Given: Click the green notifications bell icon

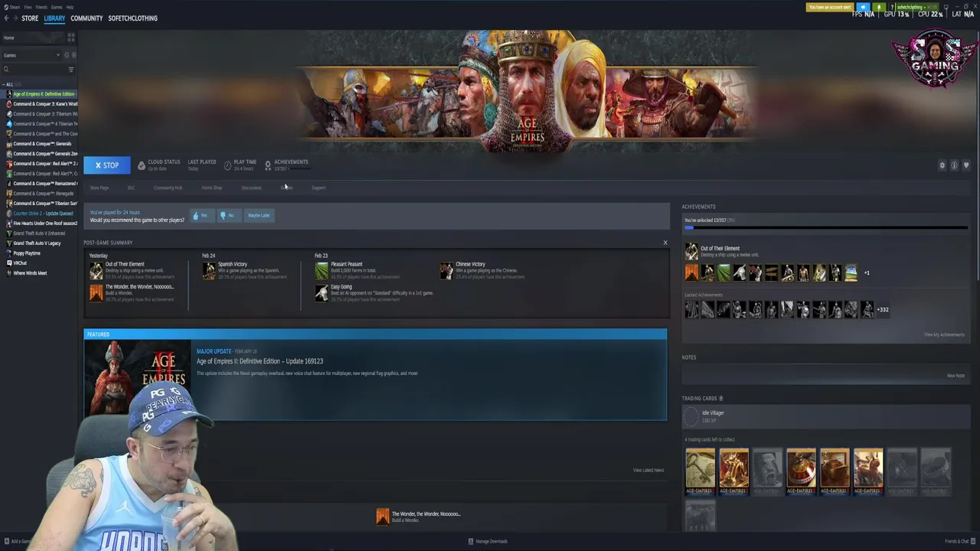Looking at the screenshot, I should (x=879, y=8).
